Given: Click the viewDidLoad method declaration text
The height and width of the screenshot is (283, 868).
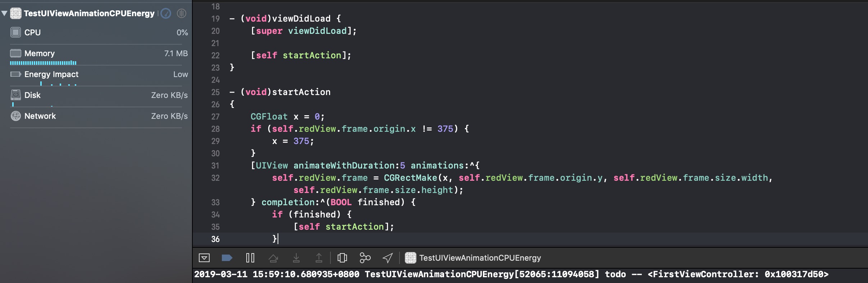Looking at the screenshot, I should [x=285, y=19].
